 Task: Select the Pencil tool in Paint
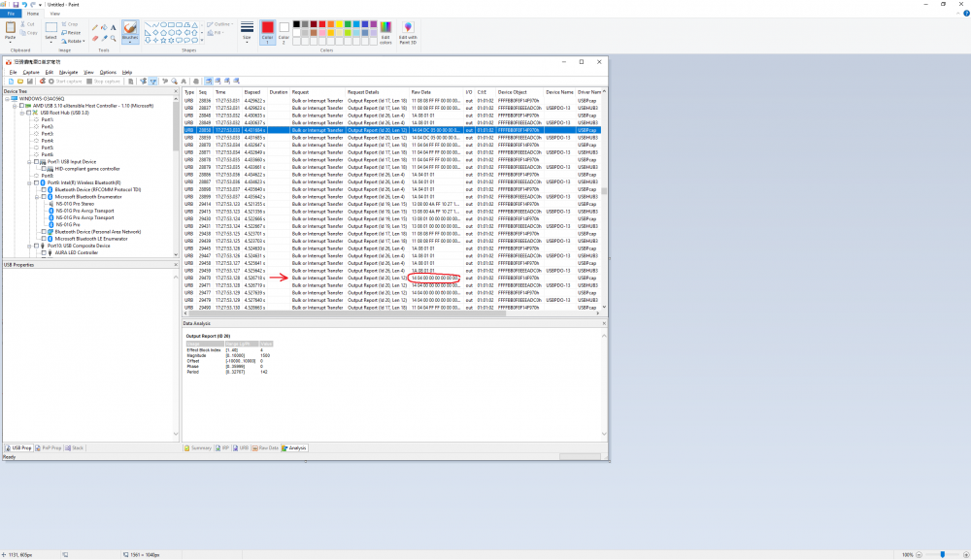point(95,28)
